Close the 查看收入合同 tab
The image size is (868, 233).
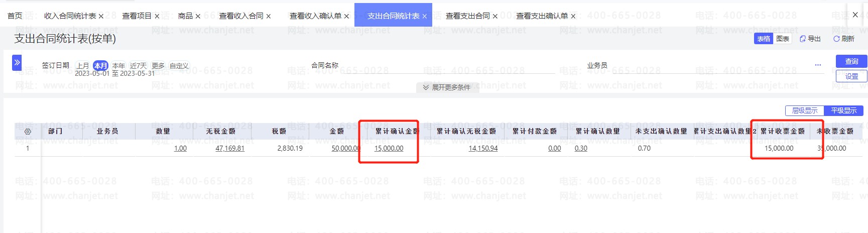[x=269, y=16]
